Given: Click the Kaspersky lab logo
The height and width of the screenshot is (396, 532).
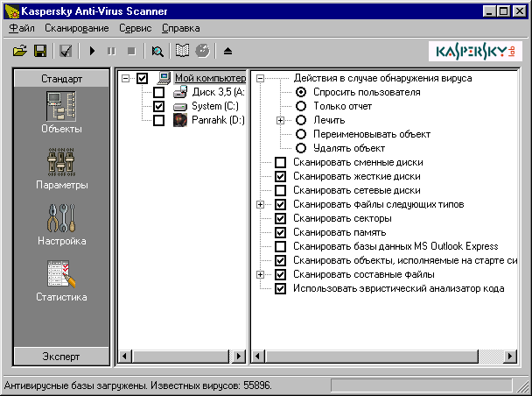Looking at the screenshot, I should point(475,52).
